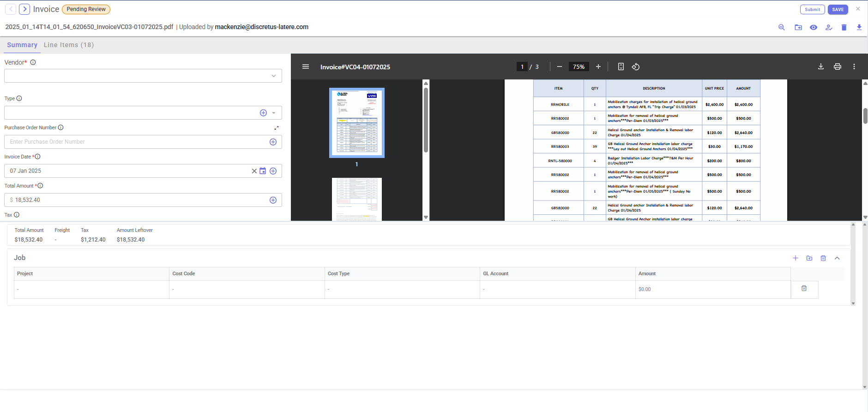Click the SAVE button
The width and height of the screenshot is (868, 412).
click(x=838, y=10)
